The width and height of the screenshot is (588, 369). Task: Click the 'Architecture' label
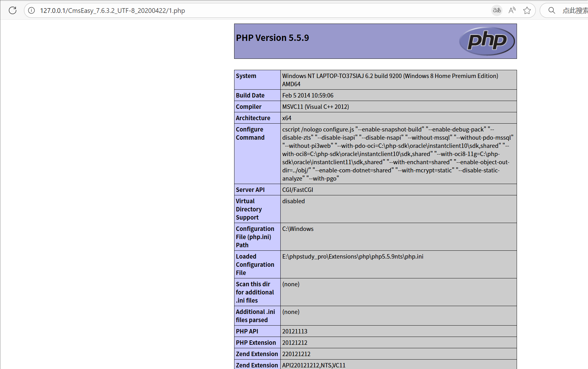pyautogui.click(x=253, y=118)
